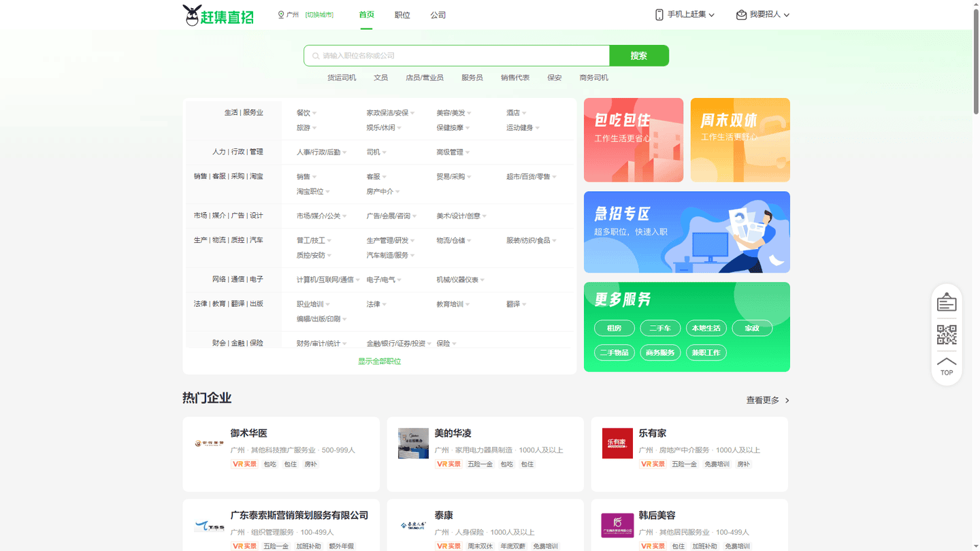Click the 文员 quick search link
This screenshot has height=551, width=980.
click(381, 78)
